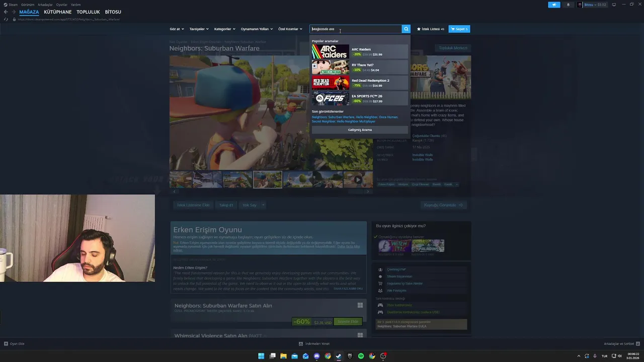The width and height of the screenshot is (644, 362).
Task: Switch to MAĞAZA tab
Action: tap(29, 12)
